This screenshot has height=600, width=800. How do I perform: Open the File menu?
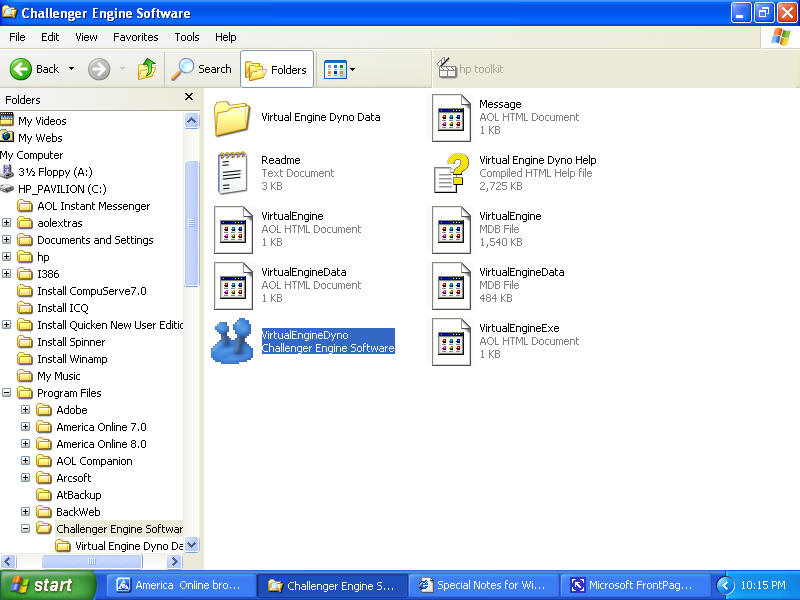pyautogui.click(x=17, y=37)
